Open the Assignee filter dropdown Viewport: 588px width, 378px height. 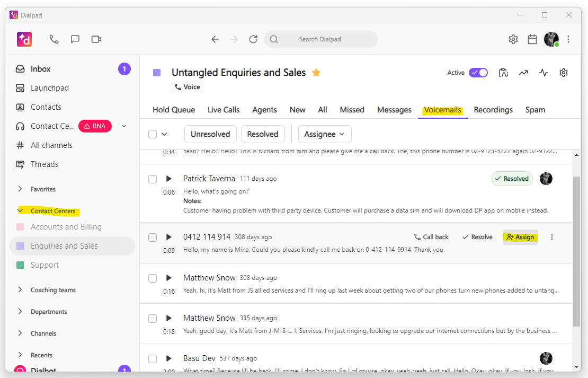coord(325,134)
